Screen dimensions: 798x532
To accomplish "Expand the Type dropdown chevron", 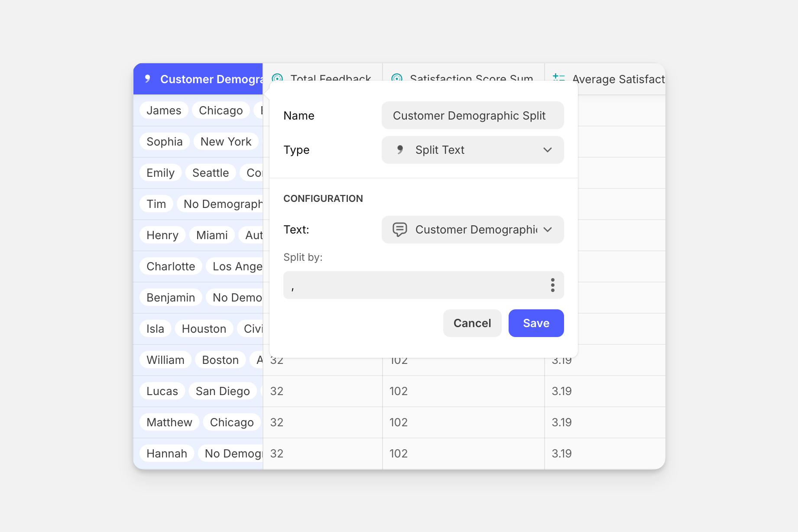I will [x=548, y=150].
